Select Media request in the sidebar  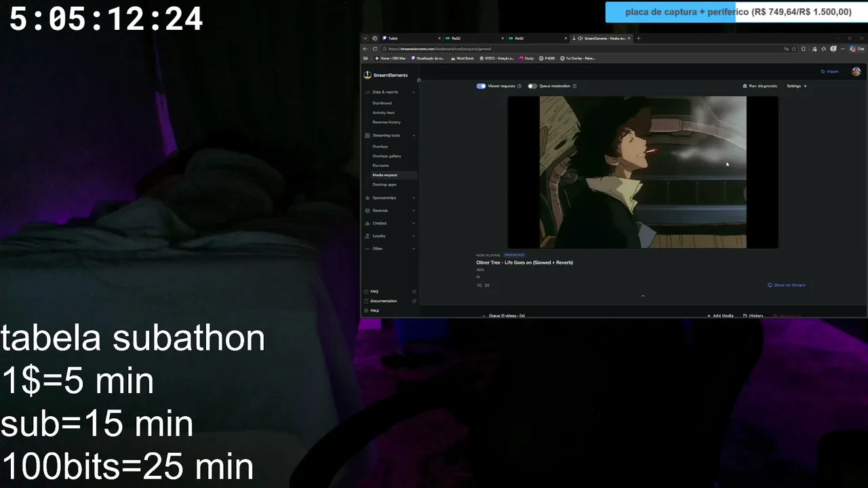tap(384, 175)
